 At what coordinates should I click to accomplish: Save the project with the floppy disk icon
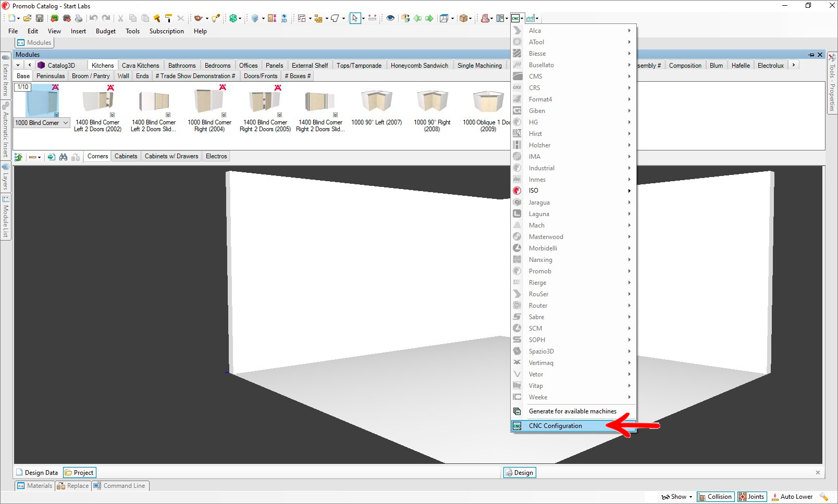click(39, 18)
